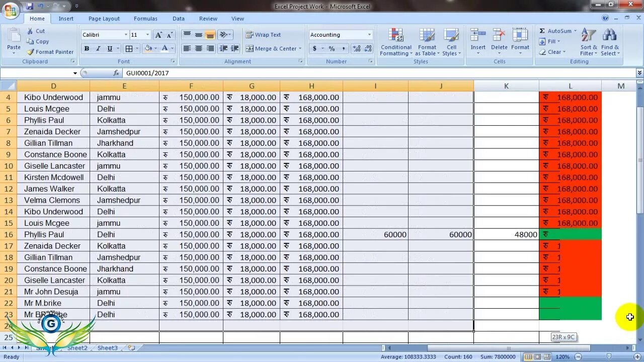Switch to the Formulas tab
The height and width of the screenshot is (362, 644).
(145, 19)
